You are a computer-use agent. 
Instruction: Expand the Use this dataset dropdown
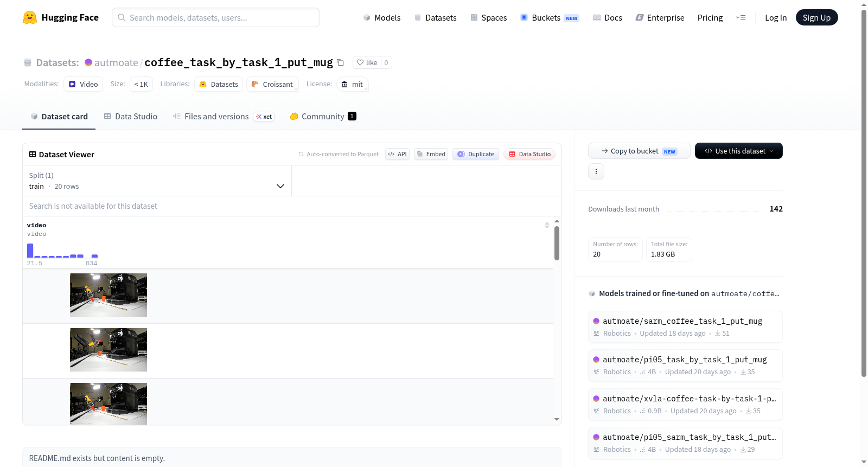[739, 151]
